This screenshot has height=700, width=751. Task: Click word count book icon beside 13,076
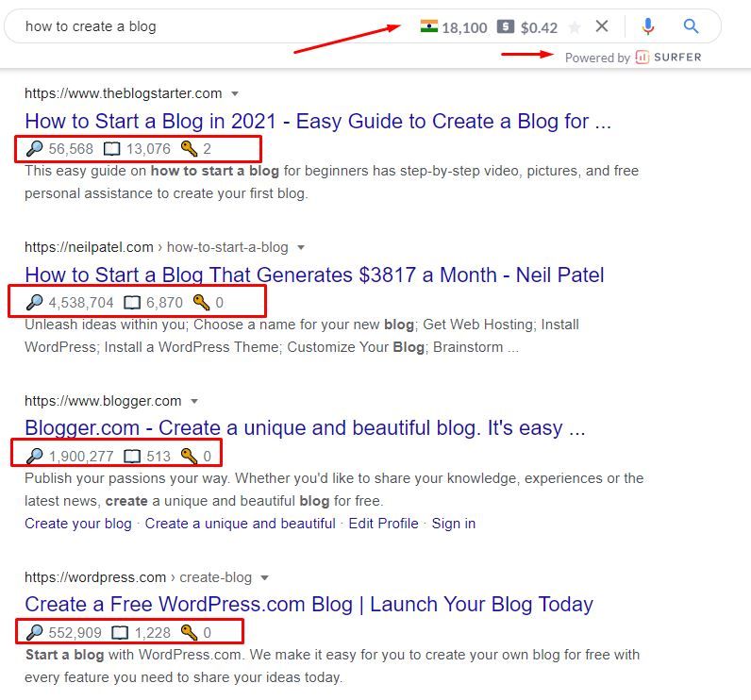(112, 149)
